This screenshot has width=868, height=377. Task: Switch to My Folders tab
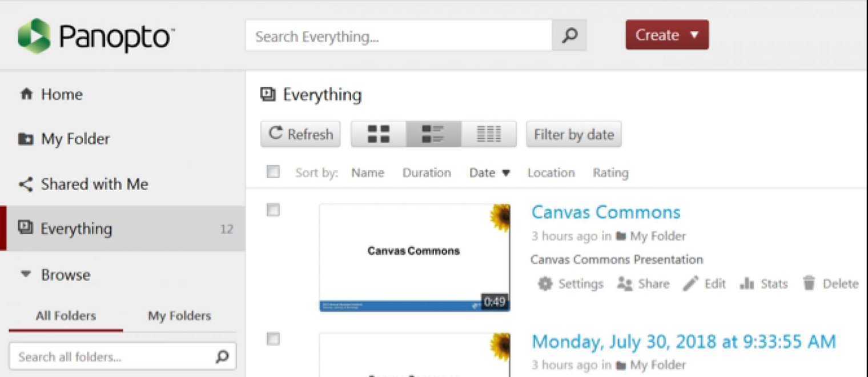[179, 316]
